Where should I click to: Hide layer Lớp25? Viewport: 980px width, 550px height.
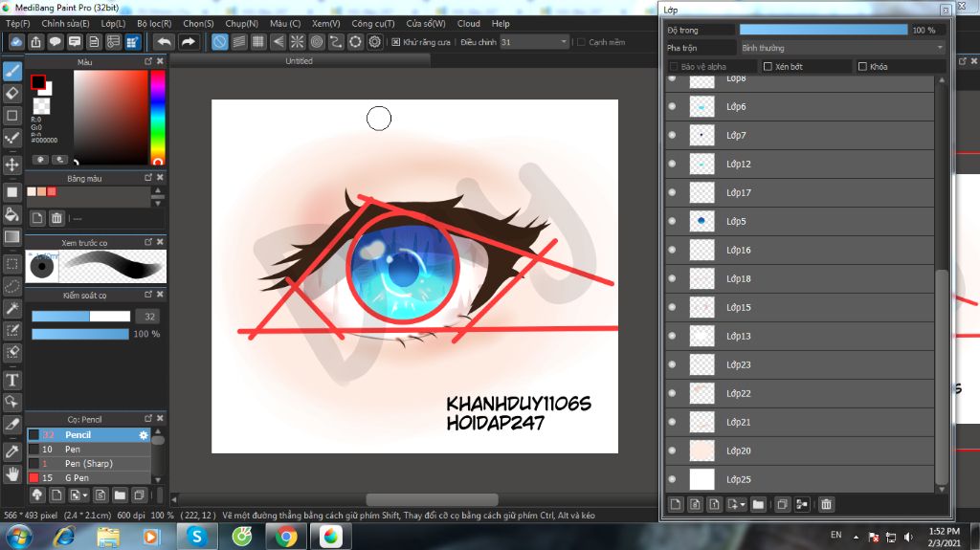tap(673, 479)
